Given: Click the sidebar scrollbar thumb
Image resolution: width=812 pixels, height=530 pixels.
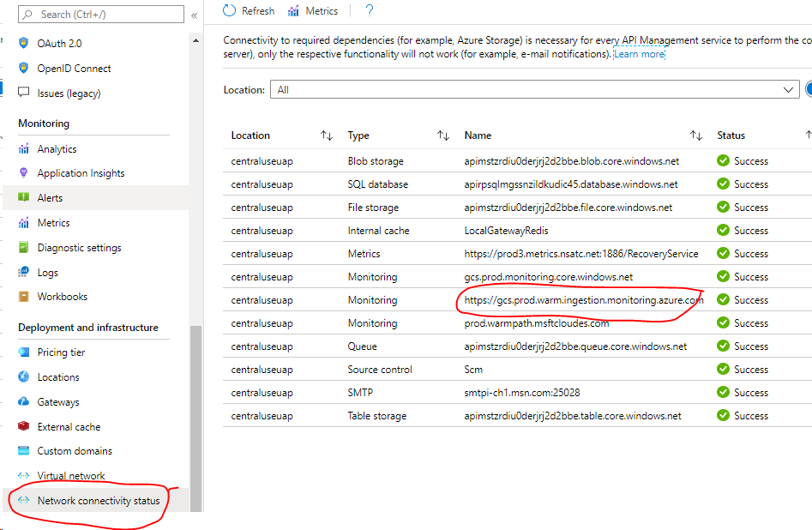Looking at the screenshot, I should [x=195, y=419].
